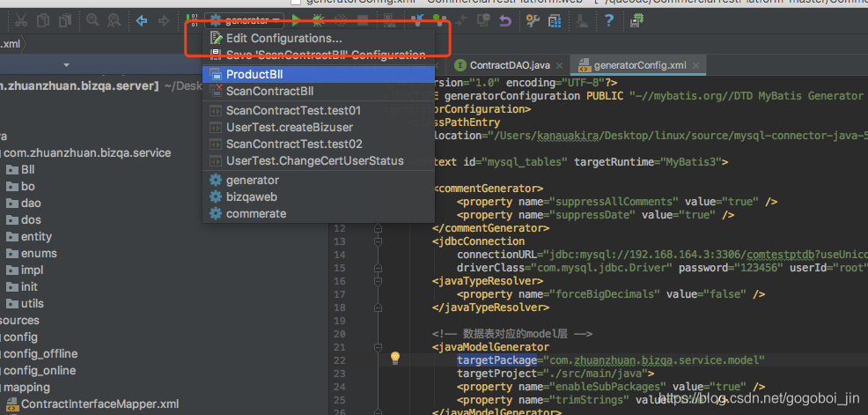
Task: Navigate back with the blue arrow
Action: click(142, 21)
